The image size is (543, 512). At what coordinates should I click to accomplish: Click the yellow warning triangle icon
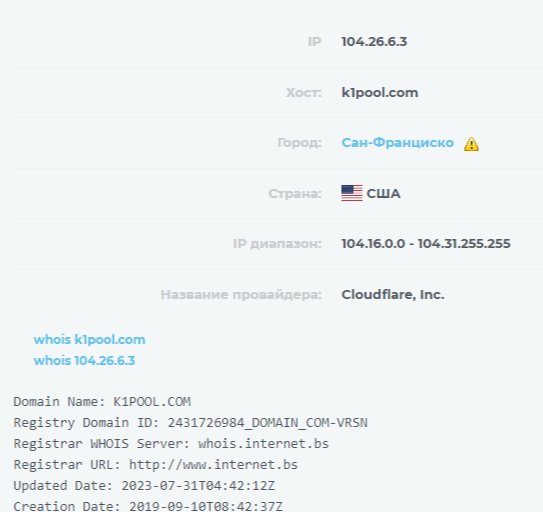pos(471,144)
